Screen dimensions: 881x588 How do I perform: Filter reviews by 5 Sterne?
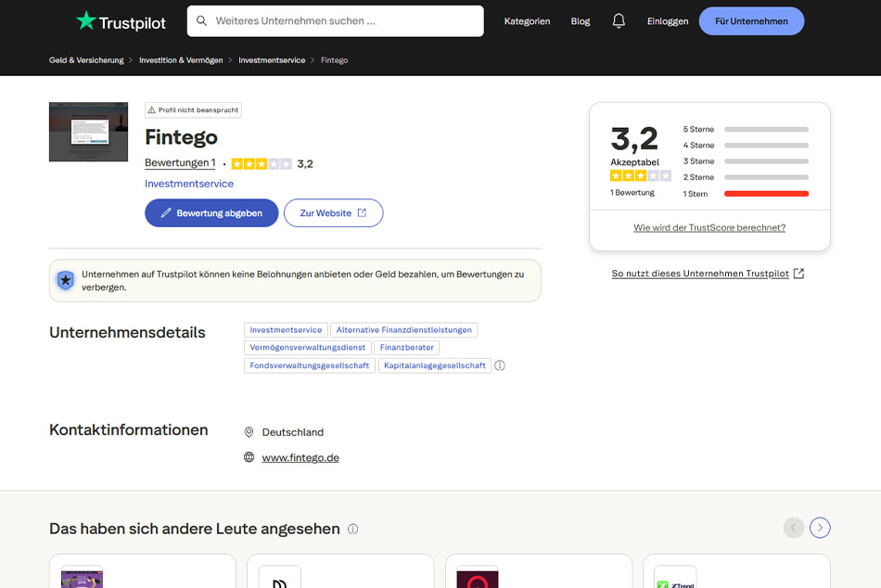coord(746,129)
